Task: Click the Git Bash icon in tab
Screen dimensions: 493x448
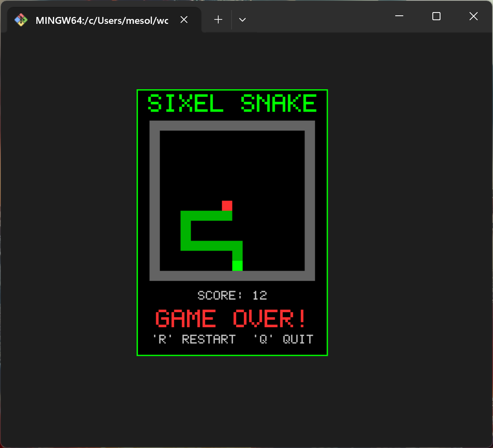Action: pyautogui.click(x=21, y=20)
